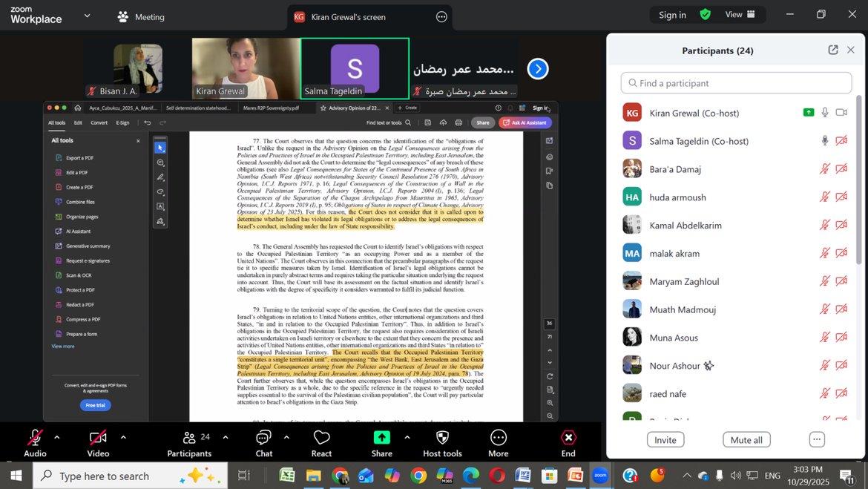Expand audio options arrow
Image resolution: width=868 pixels, height=489 pixels.
[57, 437]
